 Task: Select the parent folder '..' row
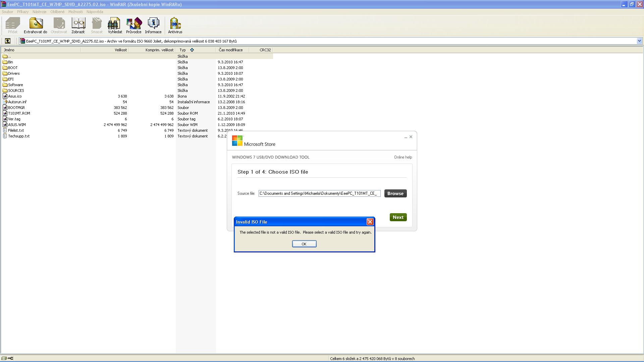[137, 56]
